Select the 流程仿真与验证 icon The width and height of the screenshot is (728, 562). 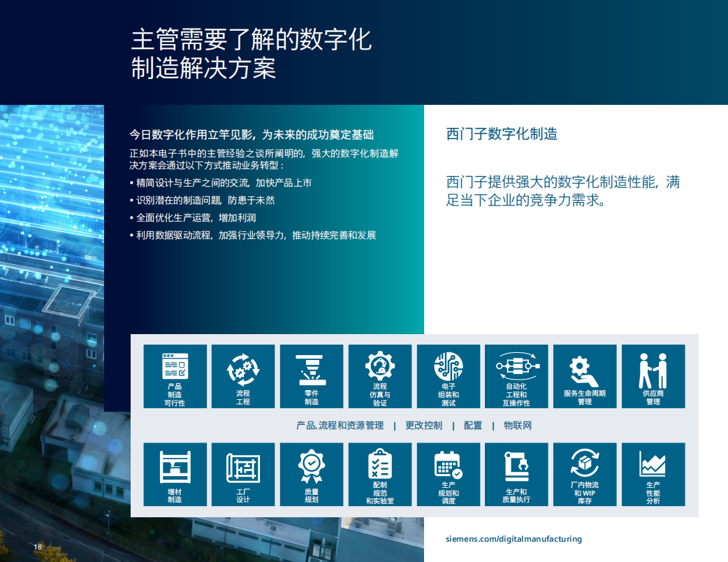(379, 376)
